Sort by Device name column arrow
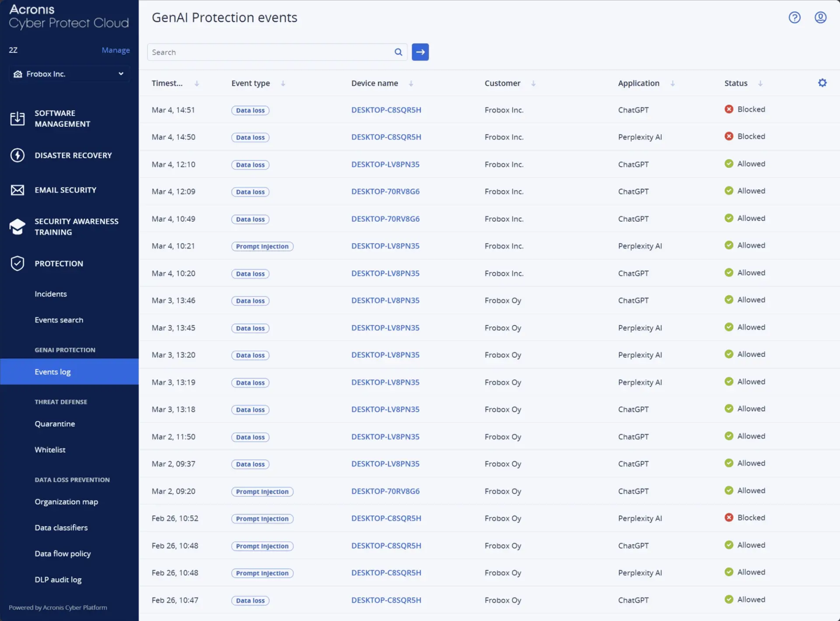Image resolution: width=840 pixels, height=621 pixels. click(x=411, y=84)
